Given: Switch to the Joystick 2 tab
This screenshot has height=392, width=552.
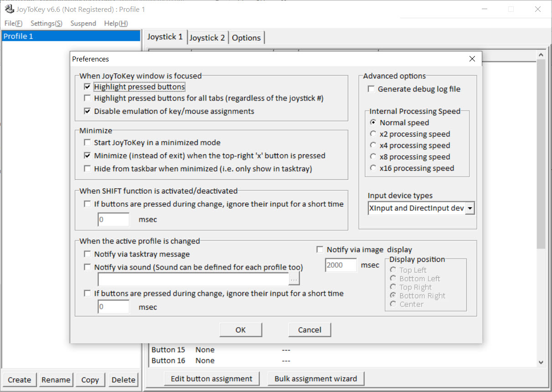Looking at the screenshot, I should point(207,37).
